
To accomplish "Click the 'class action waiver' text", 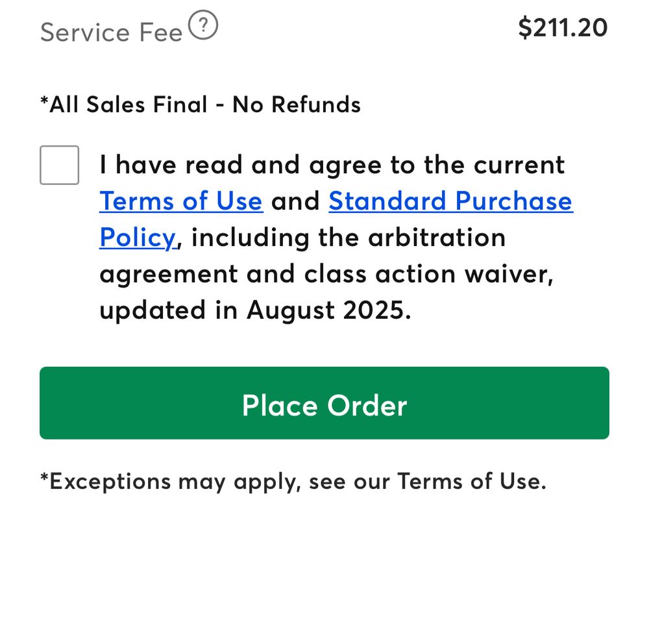I will (428, 274).
